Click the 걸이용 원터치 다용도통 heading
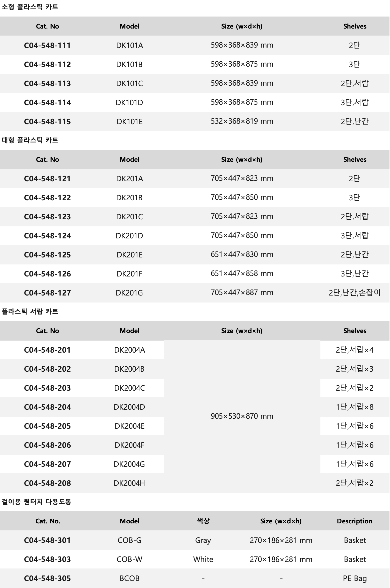 click(37, 502)
